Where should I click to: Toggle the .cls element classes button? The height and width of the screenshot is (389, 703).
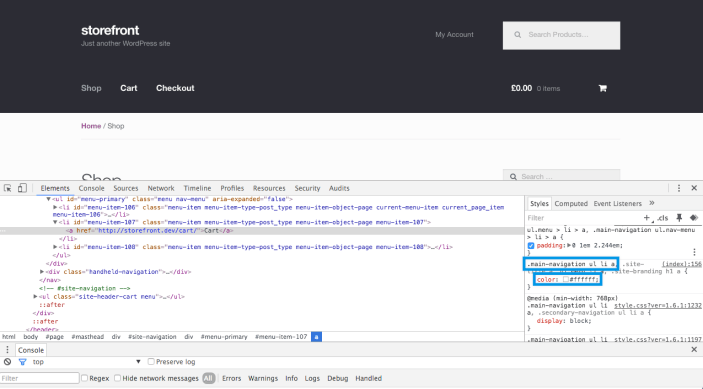tap(663, 218)
